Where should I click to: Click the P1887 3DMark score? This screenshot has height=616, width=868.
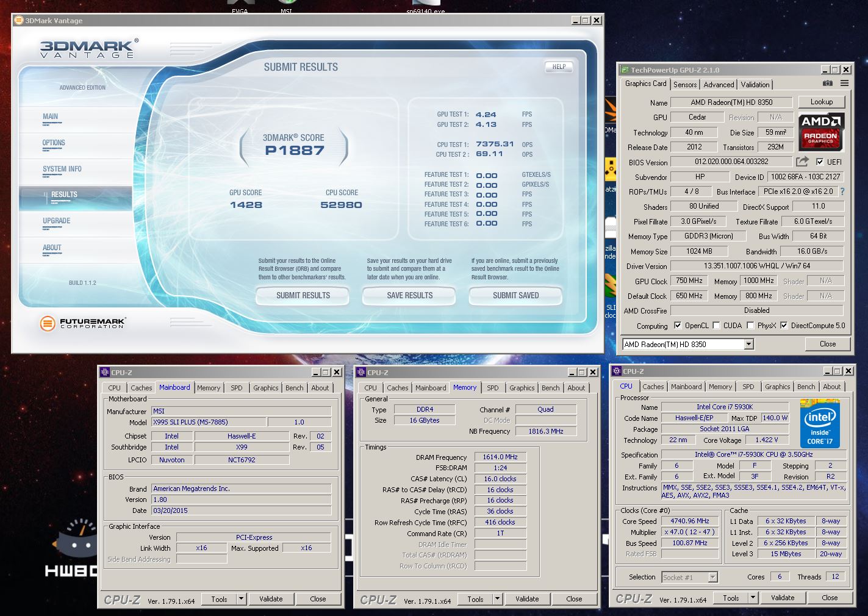point(295,151)
